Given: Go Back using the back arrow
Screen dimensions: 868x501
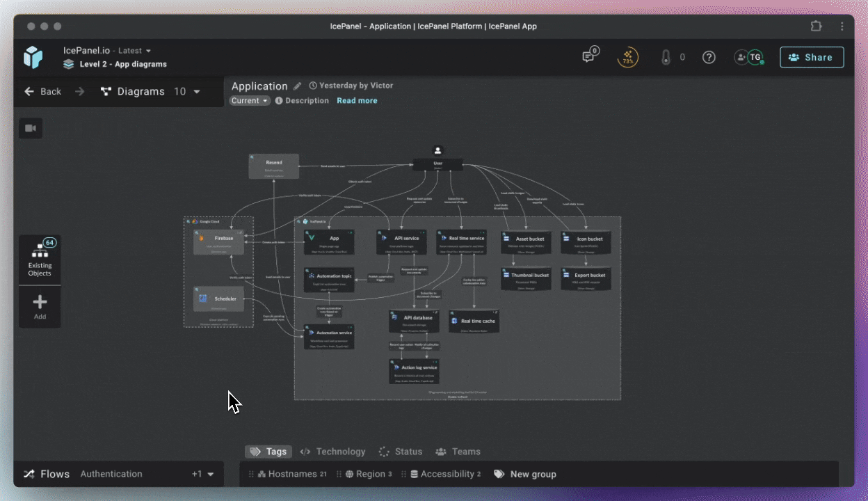Looking at the screenshot, I should tap(43, 92).
